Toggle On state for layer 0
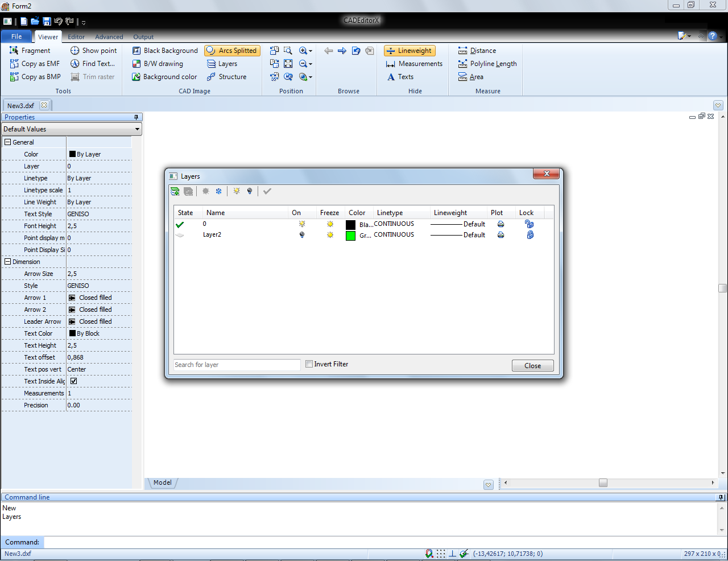 302,224
